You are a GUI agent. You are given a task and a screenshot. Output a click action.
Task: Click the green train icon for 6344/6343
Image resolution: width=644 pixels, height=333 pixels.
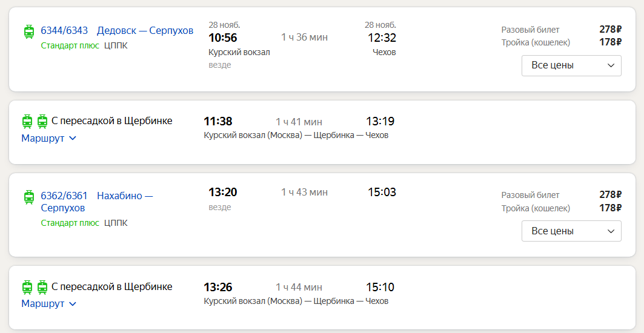[x=28, y=31]
